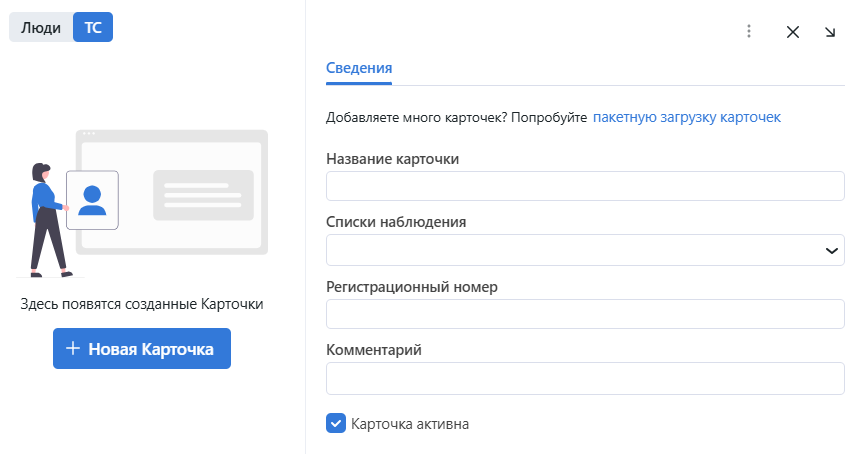The width and height of the screenshot is (856, 454).
Task: Open the Сведения tab
Action: click(359, 68)
